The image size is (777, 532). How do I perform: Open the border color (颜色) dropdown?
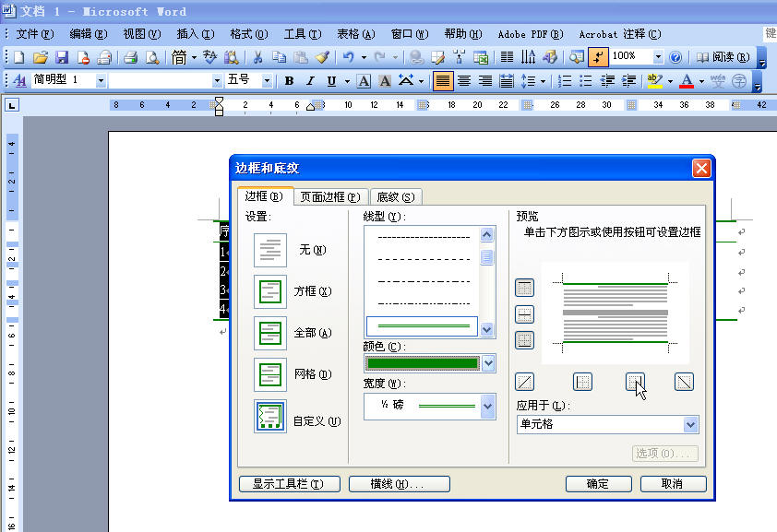pyautogui.click(x=488, y=363)
